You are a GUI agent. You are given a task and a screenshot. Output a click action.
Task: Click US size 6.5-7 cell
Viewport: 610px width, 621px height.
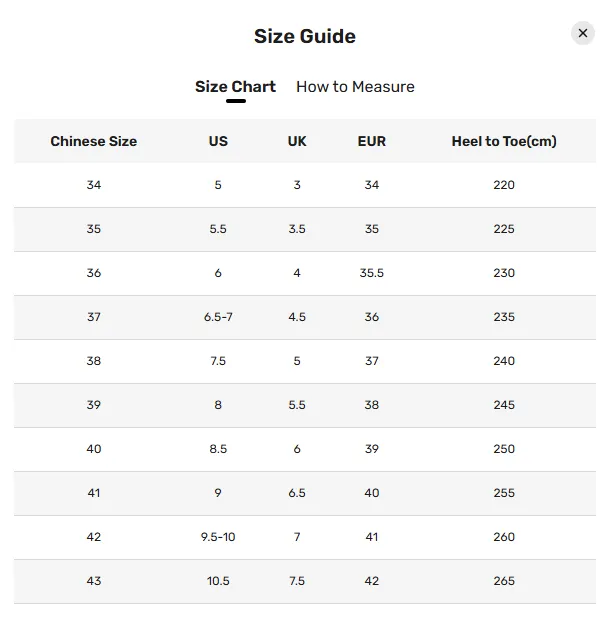(x=218, y=317)
